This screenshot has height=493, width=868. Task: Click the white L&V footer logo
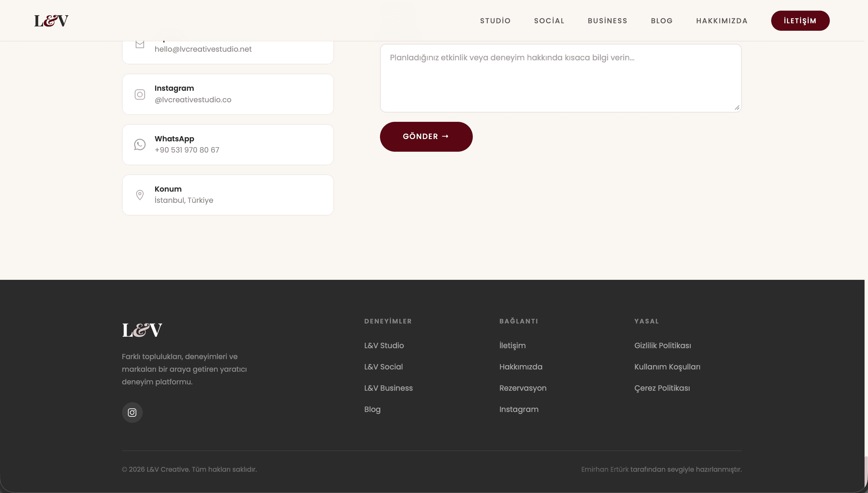[142, 330]
